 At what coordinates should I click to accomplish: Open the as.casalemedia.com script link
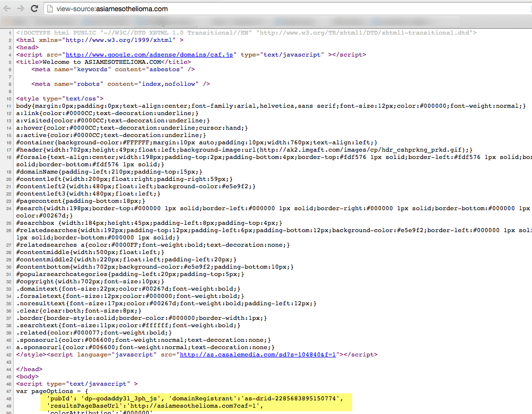pos(257,355)
